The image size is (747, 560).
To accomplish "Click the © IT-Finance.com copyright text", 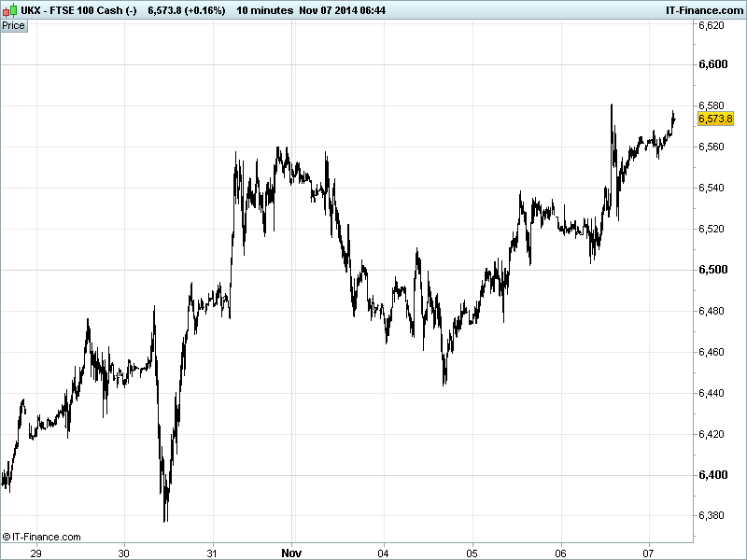I will 42,537.
